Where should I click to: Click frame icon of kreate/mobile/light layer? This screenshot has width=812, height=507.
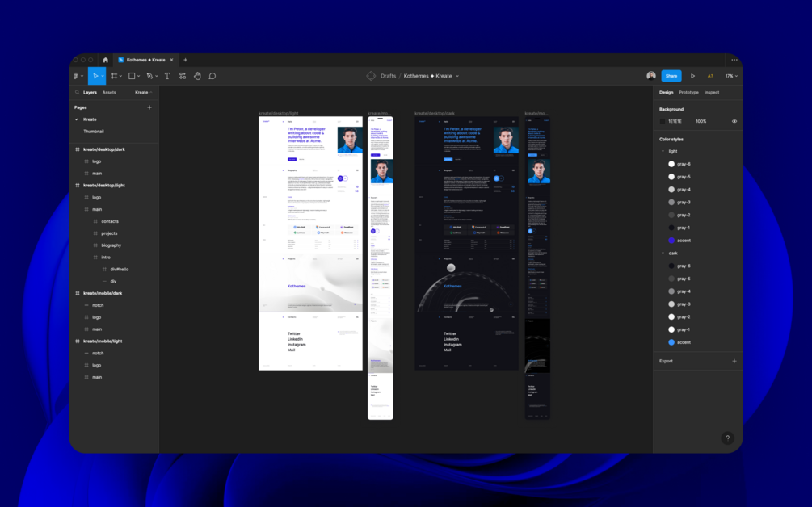pyautogui.click(x=78, y=341)
